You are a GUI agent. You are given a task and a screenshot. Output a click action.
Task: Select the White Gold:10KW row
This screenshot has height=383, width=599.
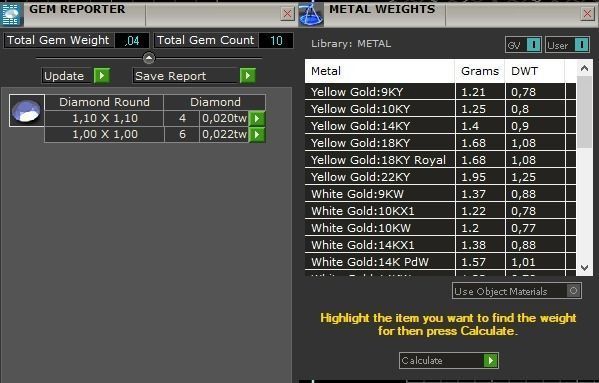(x=440, y=228)
